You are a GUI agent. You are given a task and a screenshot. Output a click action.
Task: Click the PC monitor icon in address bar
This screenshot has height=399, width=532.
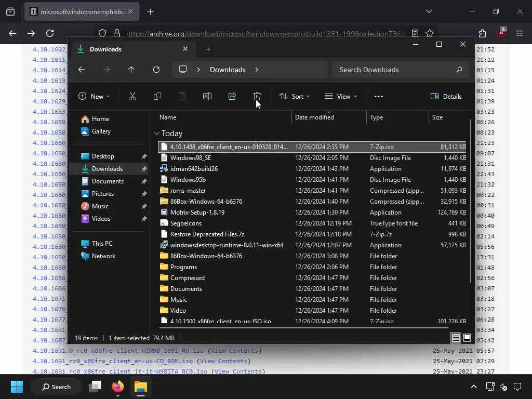point(183,70)
